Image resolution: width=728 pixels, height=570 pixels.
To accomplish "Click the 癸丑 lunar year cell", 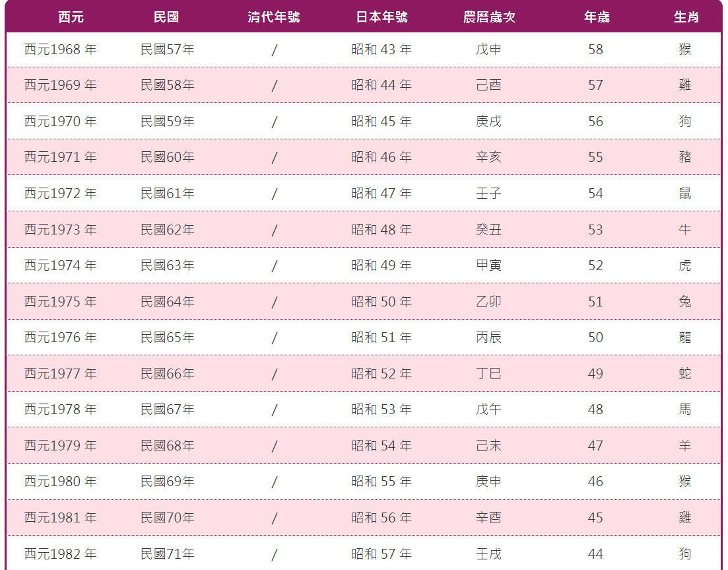I will (x=488, y=229).
